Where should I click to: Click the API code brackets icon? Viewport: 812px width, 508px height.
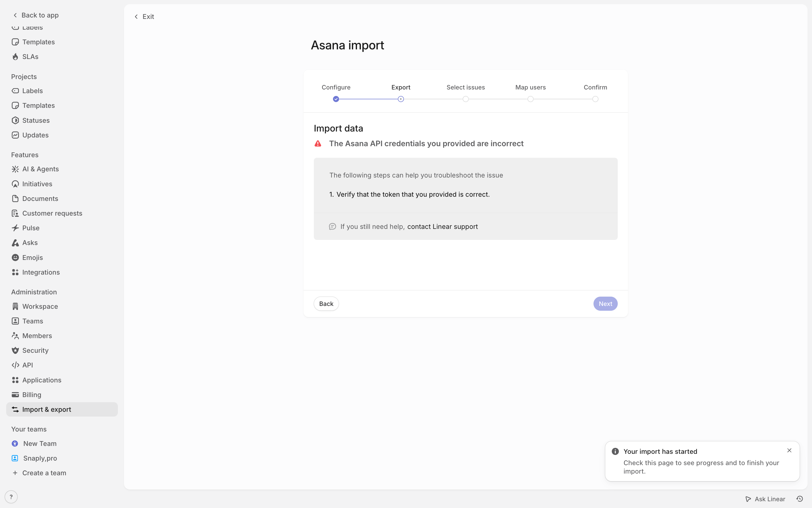tap(15, 365)
